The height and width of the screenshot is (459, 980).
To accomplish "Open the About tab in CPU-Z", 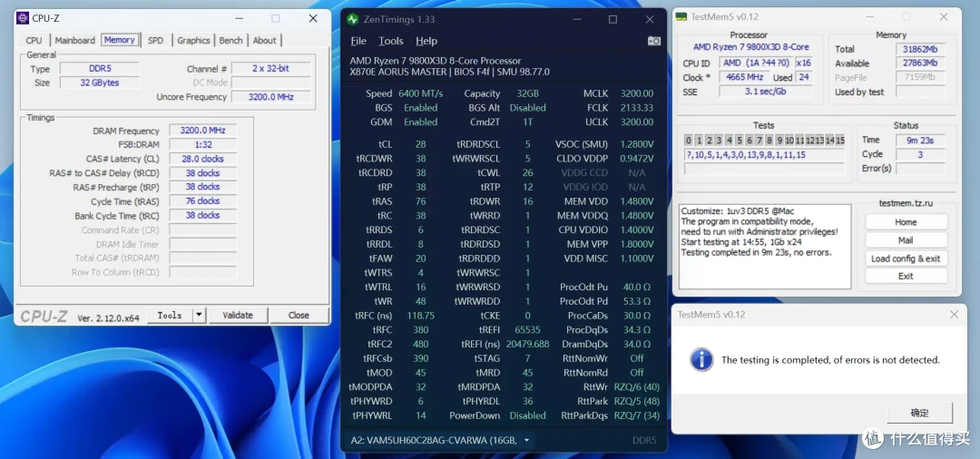I will (264, 40).
